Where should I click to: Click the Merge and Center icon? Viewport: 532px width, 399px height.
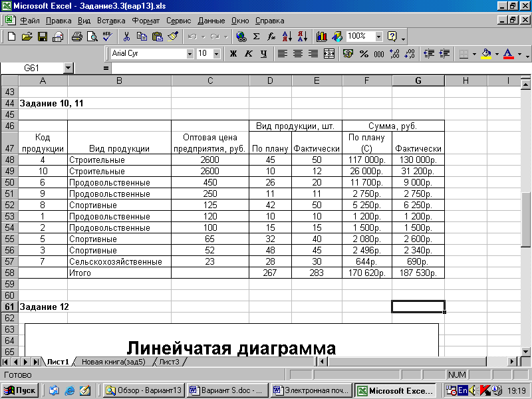pos(329,54)
